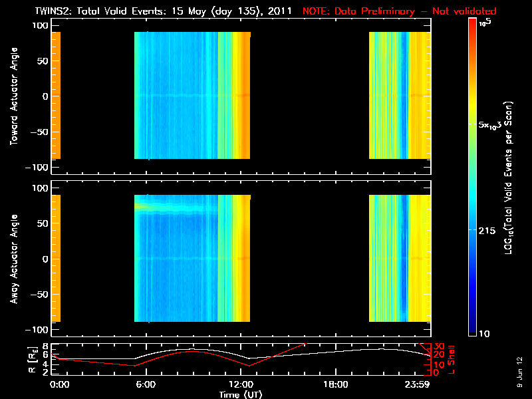Screen dimensions: 532x399
Task: Click the 'R [RE]' axis label
Action: 32,360
